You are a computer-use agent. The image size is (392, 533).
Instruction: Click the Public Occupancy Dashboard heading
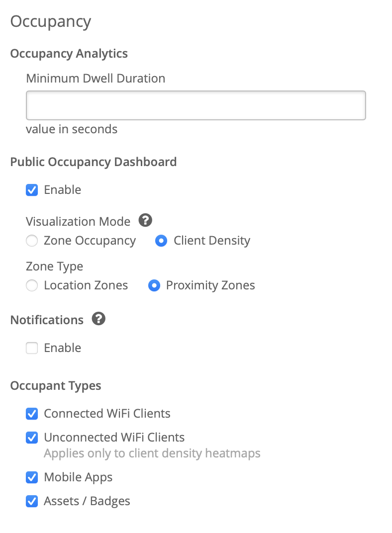coord(93,162)
